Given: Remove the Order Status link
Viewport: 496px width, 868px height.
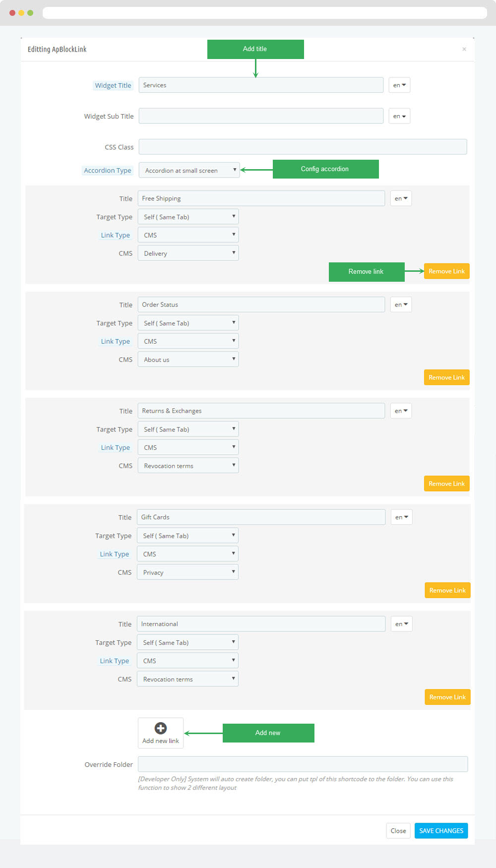Looking at the screenshot, I should (x=446, y=377).
